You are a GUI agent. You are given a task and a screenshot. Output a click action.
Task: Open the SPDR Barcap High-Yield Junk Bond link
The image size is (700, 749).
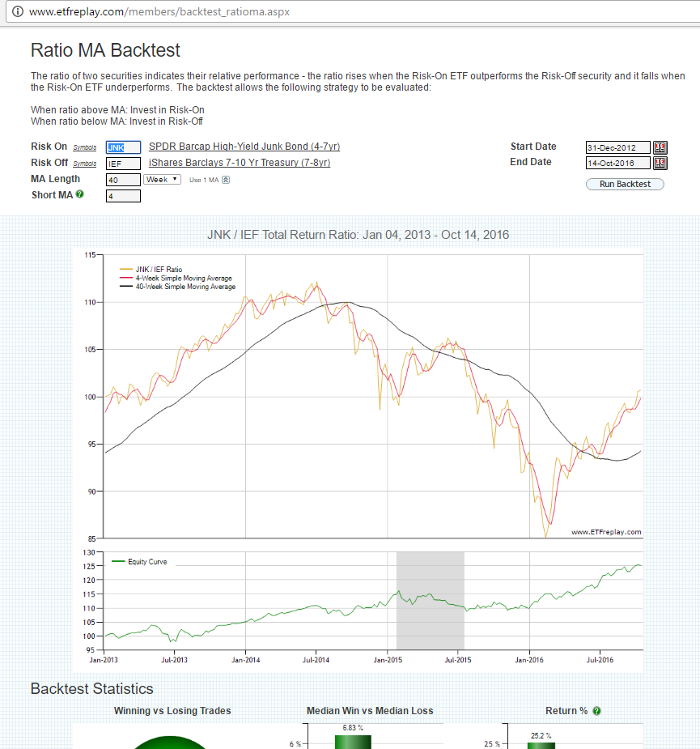(244, 147)
